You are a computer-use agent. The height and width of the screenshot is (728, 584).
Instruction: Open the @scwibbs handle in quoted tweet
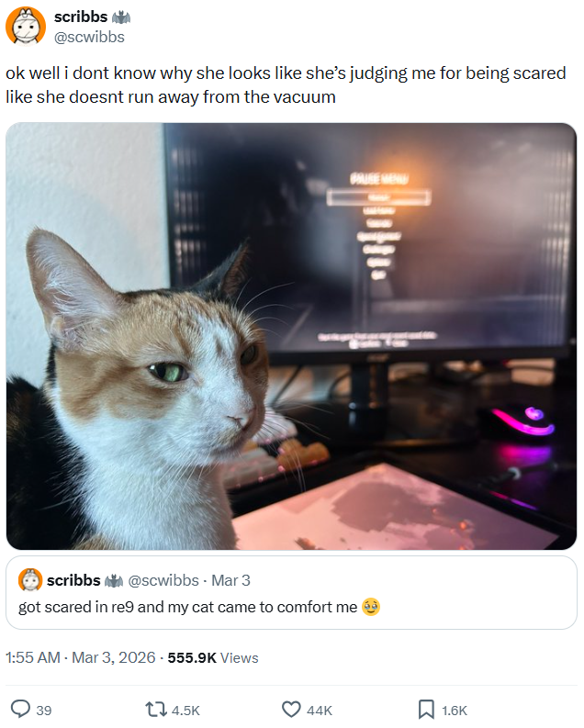(x=163, y=580)
